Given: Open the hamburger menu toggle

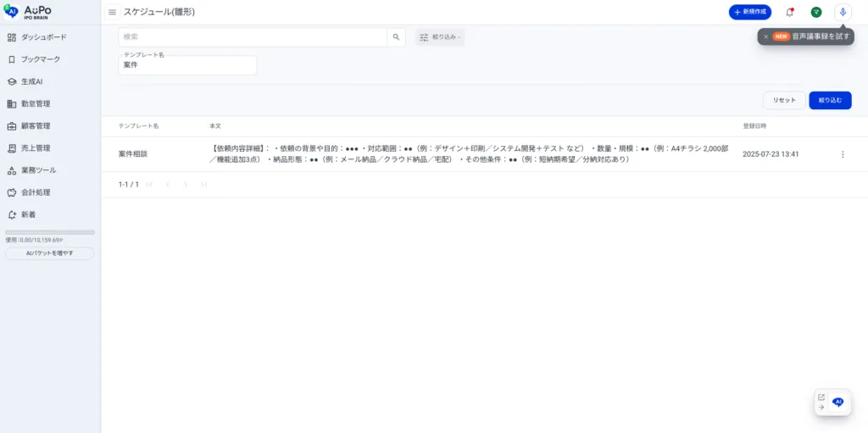Looking at the screenshot, I should click(113, 12).
